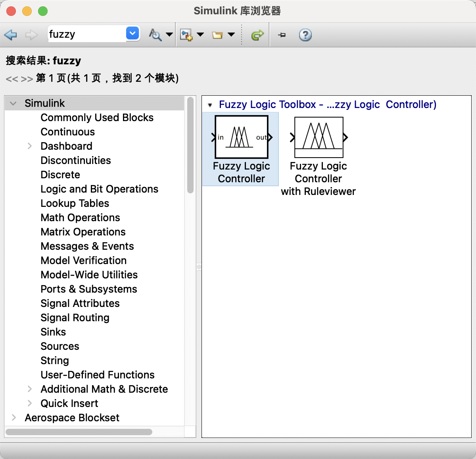This screenshot has height=459, width=476.
Task: Collapse the Fuzzy Logic Toolbox results group
Action: point(210,105)
